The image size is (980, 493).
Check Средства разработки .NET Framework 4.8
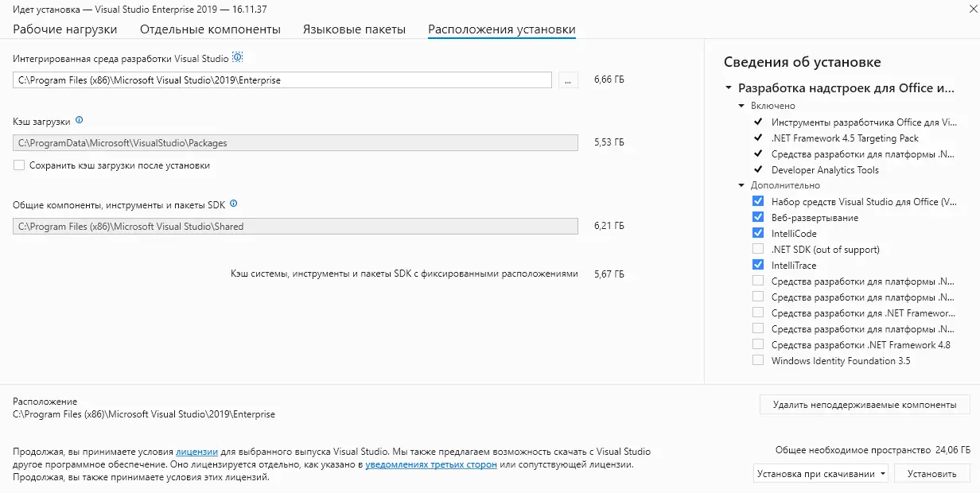pyautogui.click(x=757, y=344)
